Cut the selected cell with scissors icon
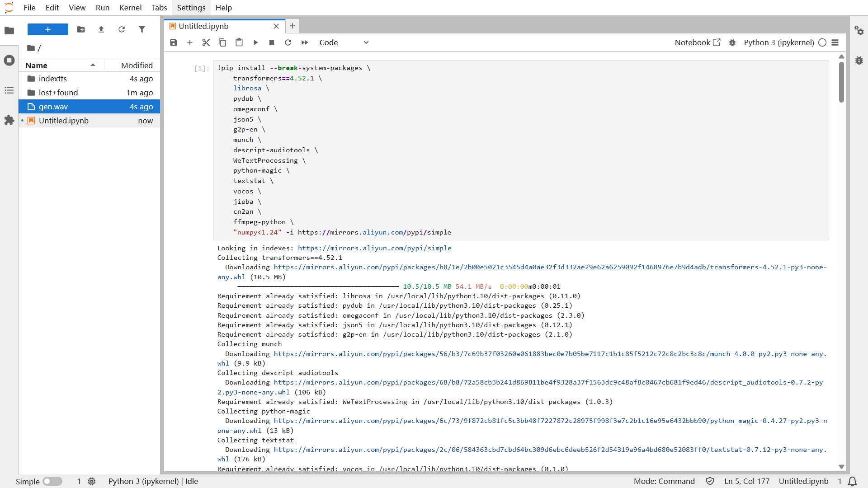This screenshot has height=488, width=868. pos(206,42)
